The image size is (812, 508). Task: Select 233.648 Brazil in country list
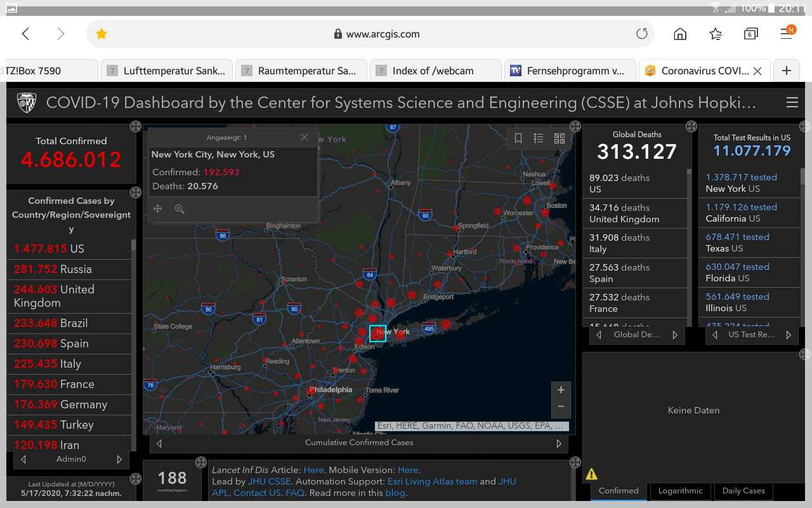click(69, 323)
